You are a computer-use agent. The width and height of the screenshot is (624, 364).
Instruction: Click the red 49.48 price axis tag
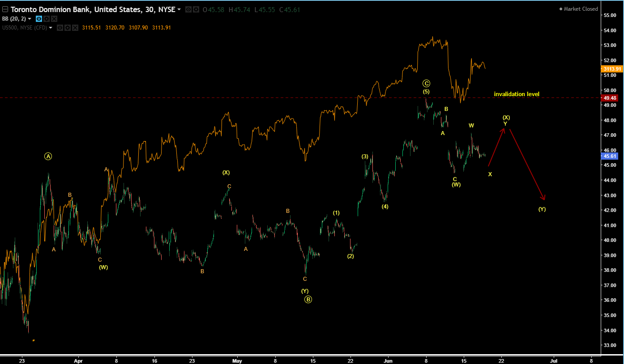(610, 98)
